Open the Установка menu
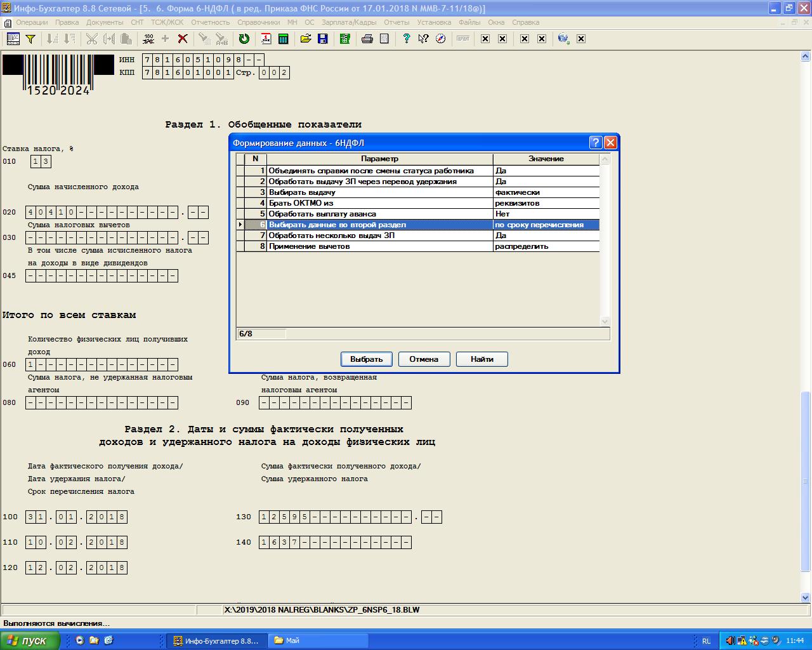812x650 pixels. click(x=434, y=22)
